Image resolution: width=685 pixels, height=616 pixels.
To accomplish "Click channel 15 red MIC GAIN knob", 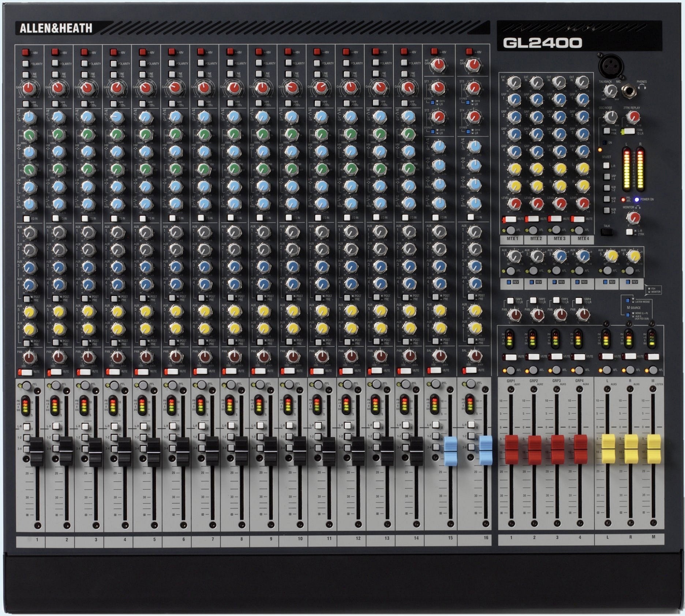I will [x=438, y=65].
